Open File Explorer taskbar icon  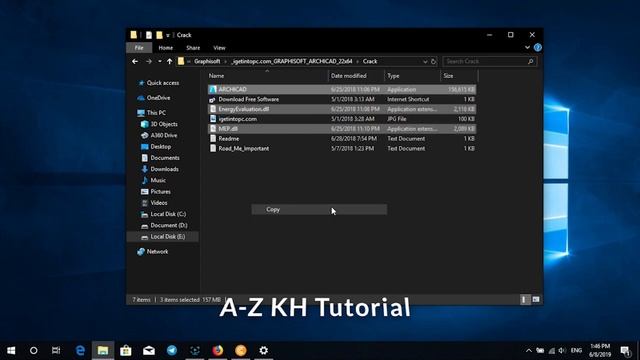point(103,351)
